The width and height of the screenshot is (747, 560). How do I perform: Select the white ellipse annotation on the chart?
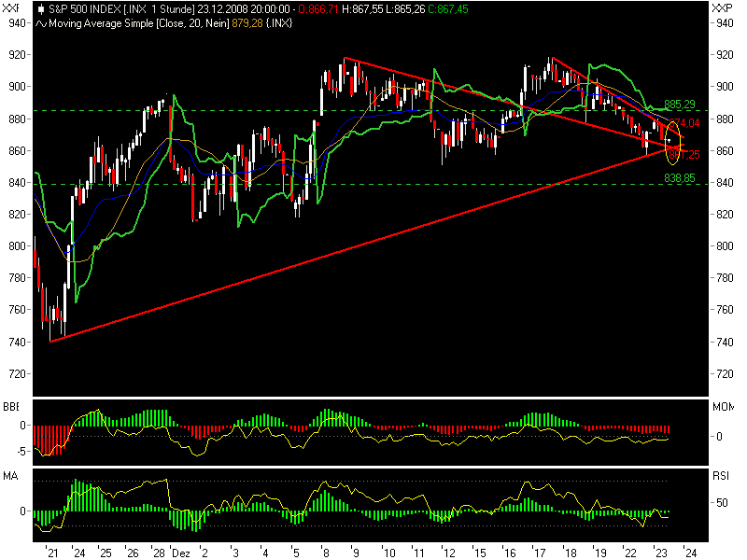pos(670,142)
